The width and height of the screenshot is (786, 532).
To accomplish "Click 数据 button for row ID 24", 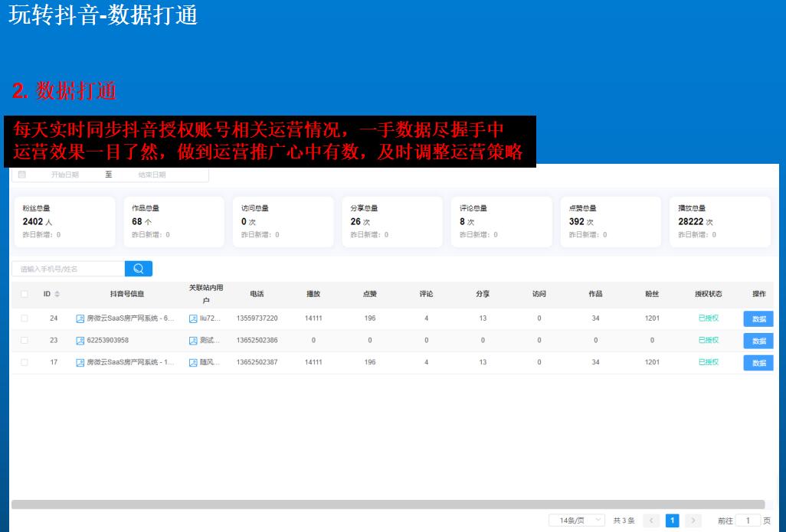I will click(758, 319).
